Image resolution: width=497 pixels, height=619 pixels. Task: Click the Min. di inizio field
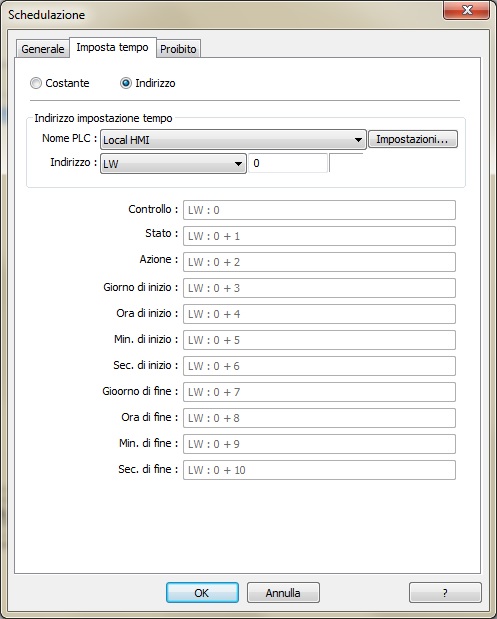point(319,340)
